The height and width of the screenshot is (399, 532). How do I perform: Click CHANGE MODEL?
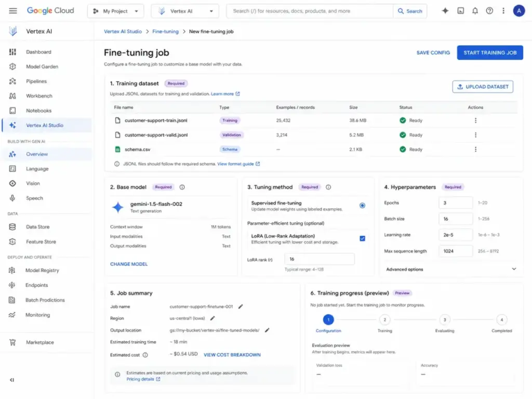[129, 264]
